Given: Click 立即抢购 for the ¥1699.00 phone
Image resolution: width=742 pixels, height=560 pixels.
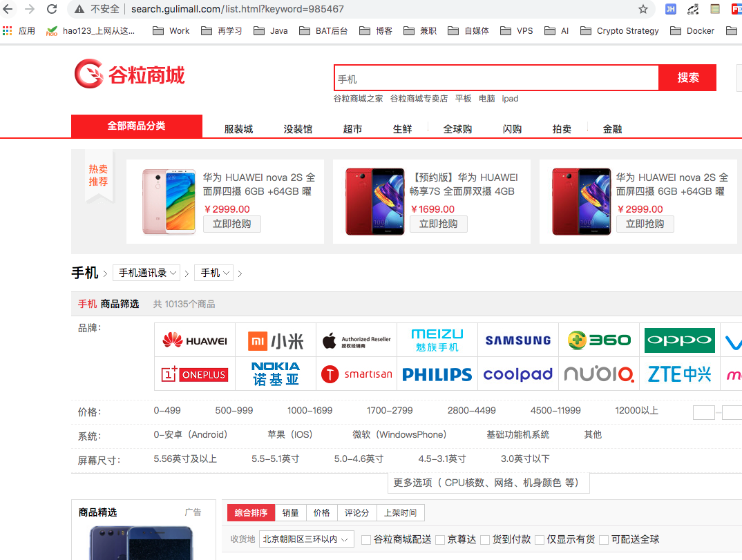Looking at the screenshot, I should (439, 224).
